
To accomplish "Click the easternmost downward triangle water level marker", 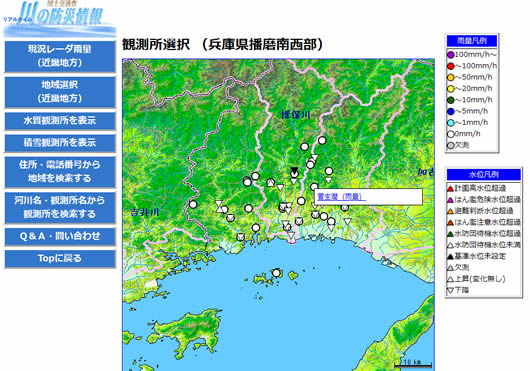I will 347,222.
